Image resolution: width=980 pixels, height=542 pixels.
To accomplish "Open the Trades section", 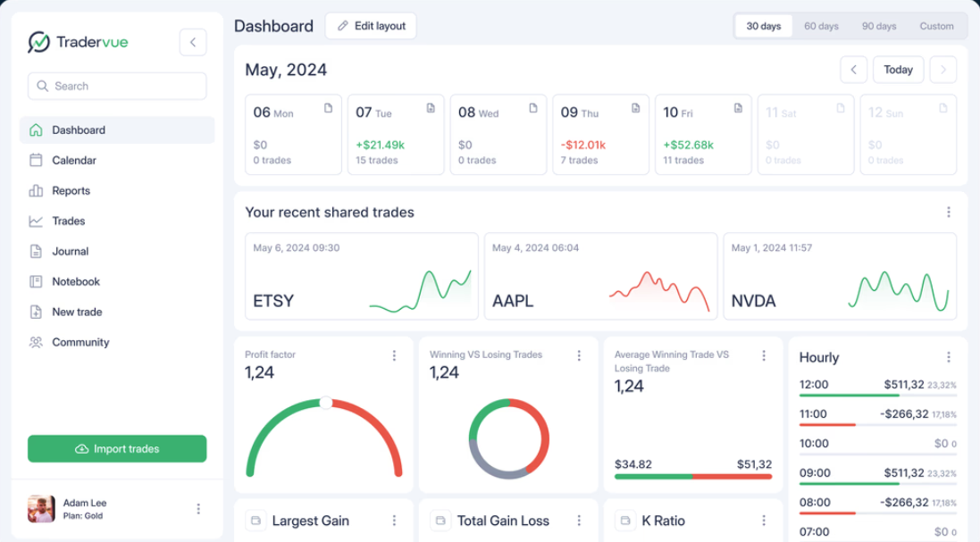I will point(117,221).
